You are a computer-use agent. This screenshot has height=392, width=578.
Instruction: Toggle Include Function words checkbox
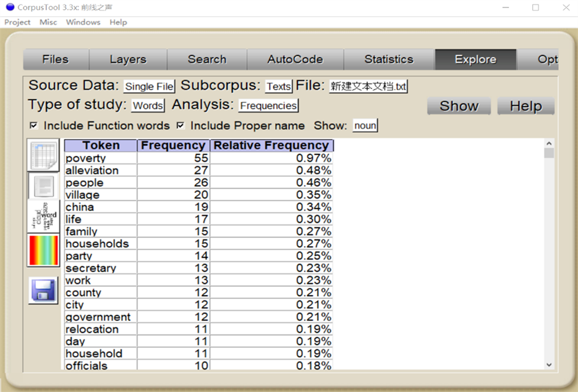(x=33, y=126)
